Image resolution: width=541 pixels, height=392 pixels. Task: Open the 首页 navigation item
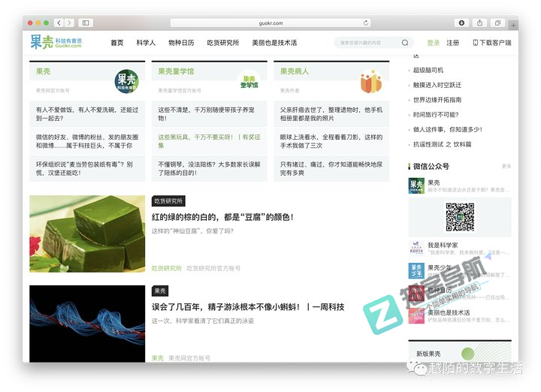point(117,43)
